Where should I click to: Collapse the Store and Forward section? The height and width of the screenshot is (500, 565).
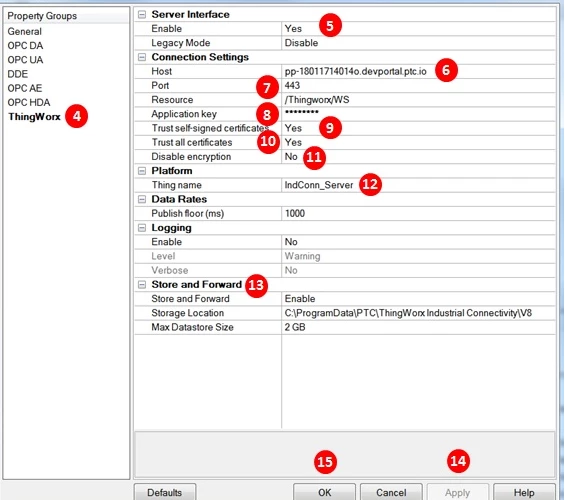point(142,285)
